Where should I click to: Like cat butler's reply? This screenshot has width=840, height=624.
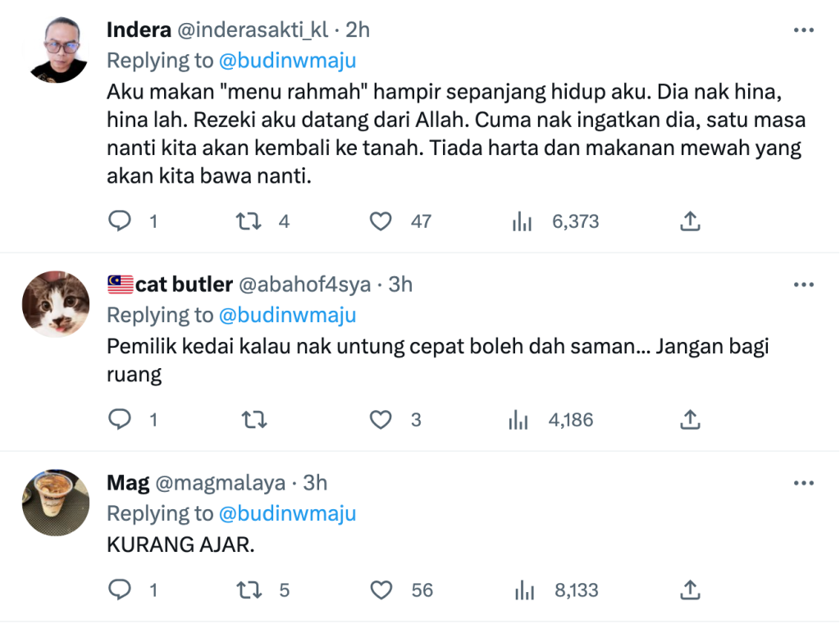point(381,419)
